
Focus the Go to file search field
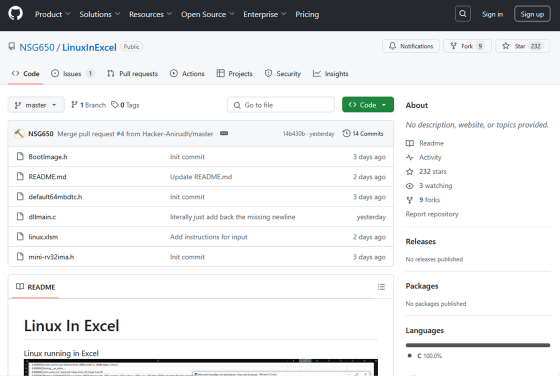pyautogui.click(x=281, y=105)
